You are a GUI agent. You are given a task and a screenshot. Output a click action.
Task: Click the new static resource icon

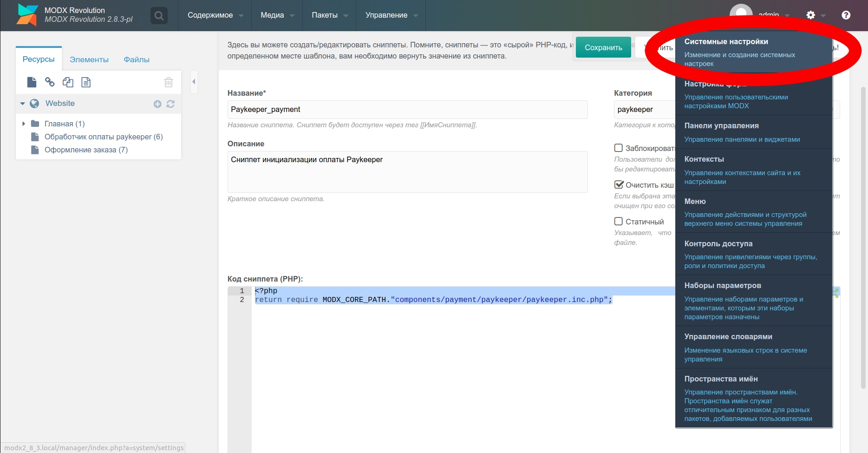[86, 82]
